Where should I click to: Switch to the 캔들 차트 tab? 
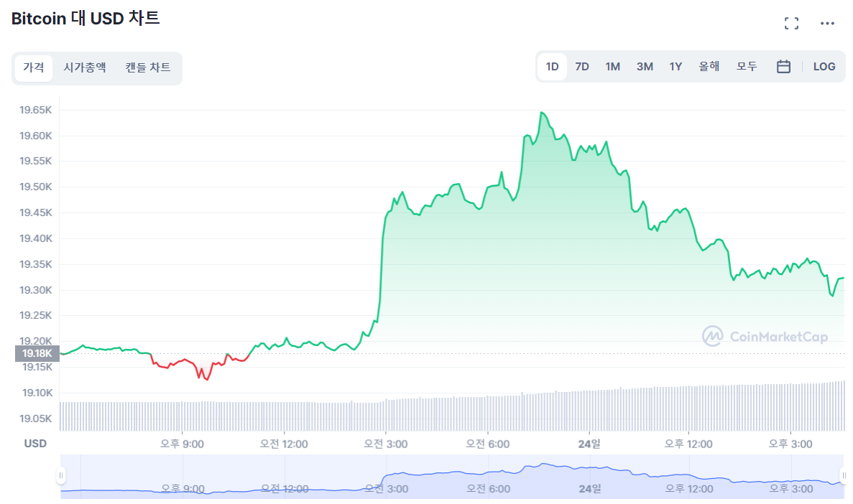point(147,67)
